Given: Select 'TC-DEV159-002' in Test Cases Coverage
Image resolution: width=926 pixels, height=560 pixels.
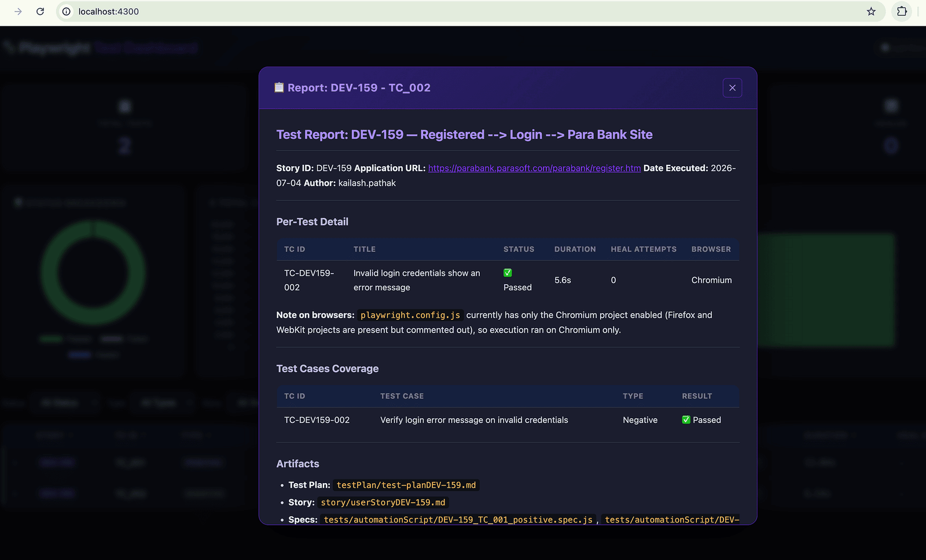Looking at the screenshot, I should [x=317, y=420].
